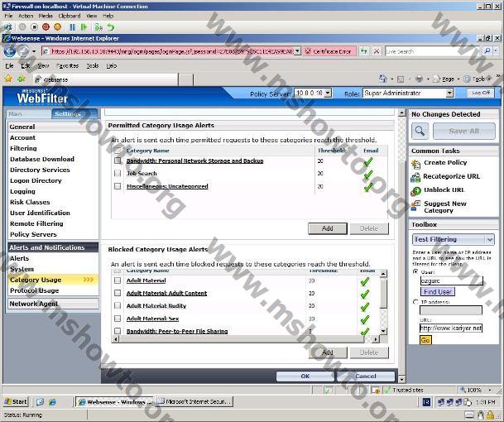
Task: Open the browser Favorites menu
Action: coord(68,65)
